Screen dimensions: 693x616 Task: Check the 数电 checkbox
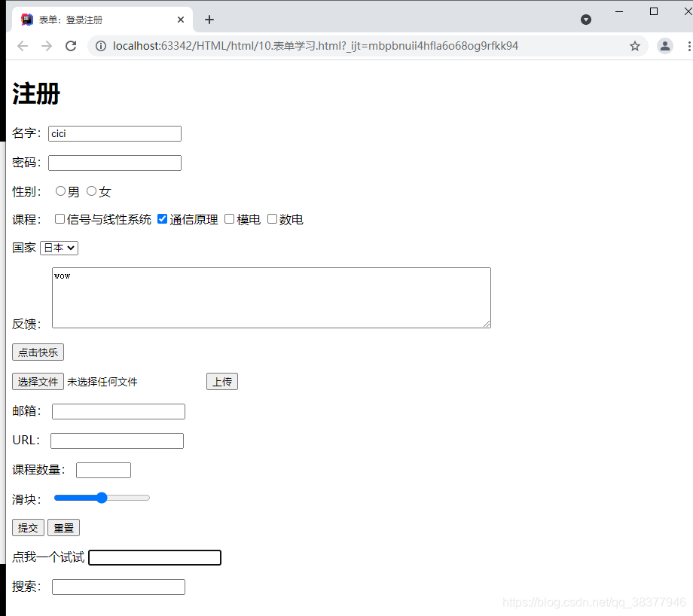[x=272, y=218]
